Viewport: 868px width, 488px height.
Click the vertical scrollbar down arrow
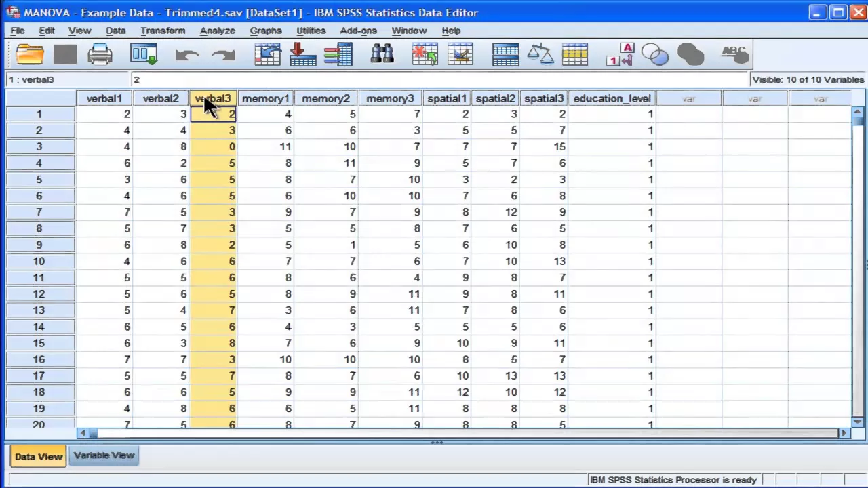click(858, 422)
